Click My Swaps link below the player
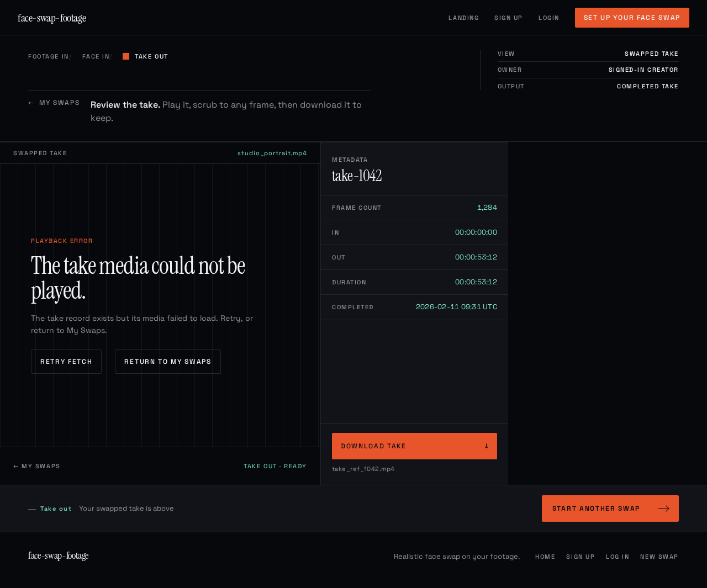 (x=36, y=466)
